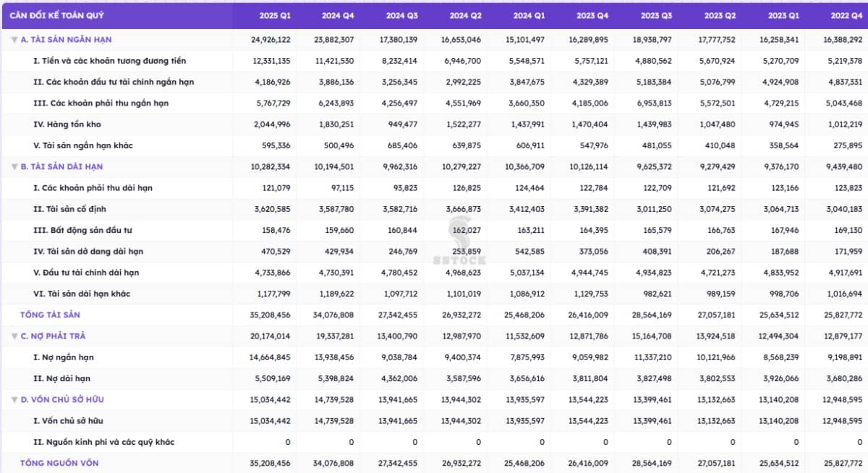The width and height of the screenshot is (868, 473).
Task: Collapse the D. VỐN CHỦ SỞ HỮU section
Action: 14,400
